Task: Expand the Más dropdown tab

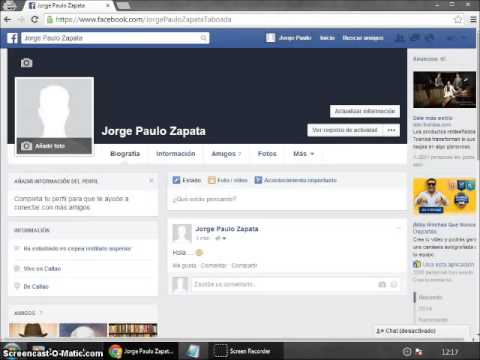Action: pyautogui.click(x=303, y=154)
